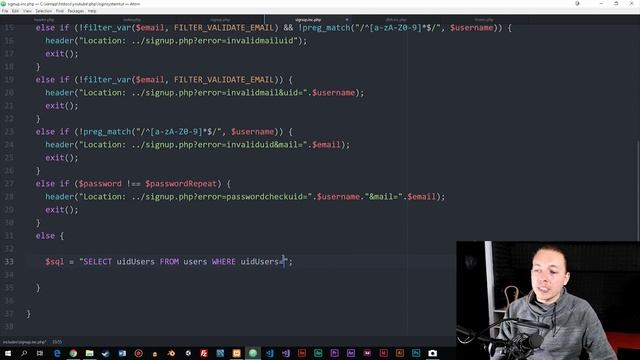Launch Adobe Photoshop from taskbar

(x=416, y=353)
